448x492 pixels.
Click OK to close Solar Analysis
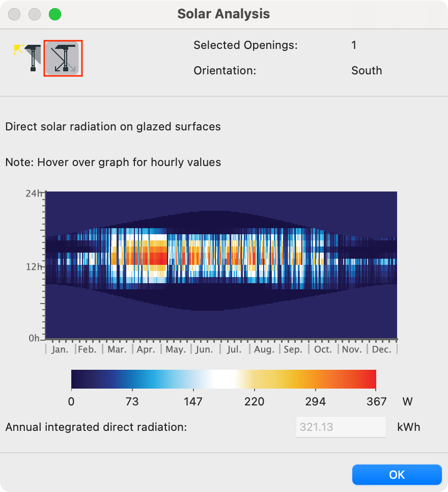coord(397,475)
